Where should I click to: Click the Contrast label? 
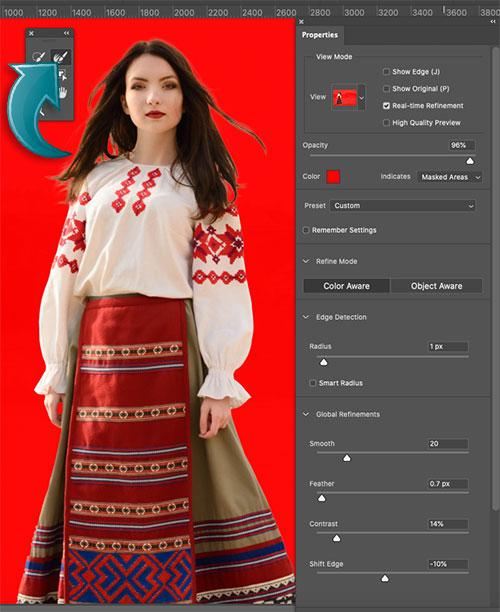(x=323, y=524)
